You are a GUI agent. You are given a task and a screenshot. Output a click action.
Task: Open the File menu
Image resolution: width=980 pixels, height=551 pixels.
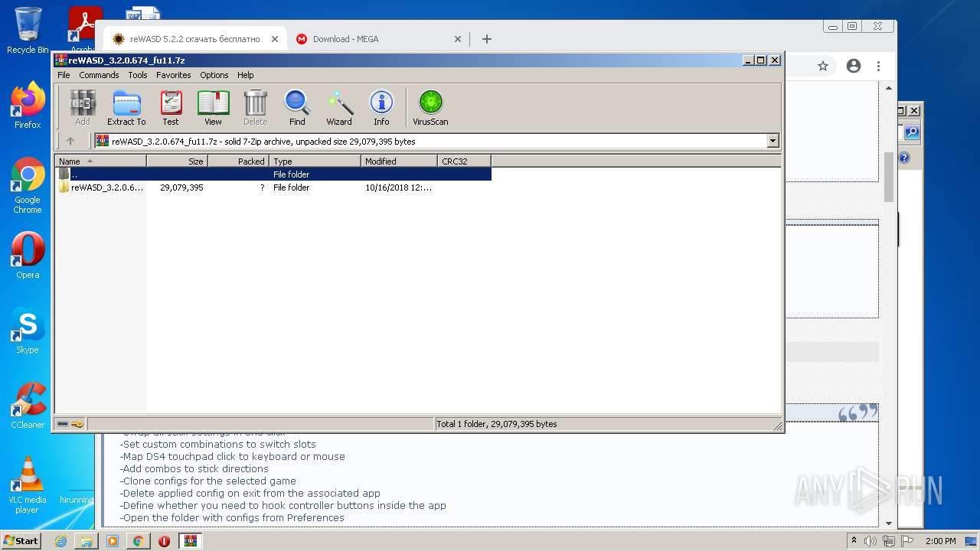[x=64, y=75]
